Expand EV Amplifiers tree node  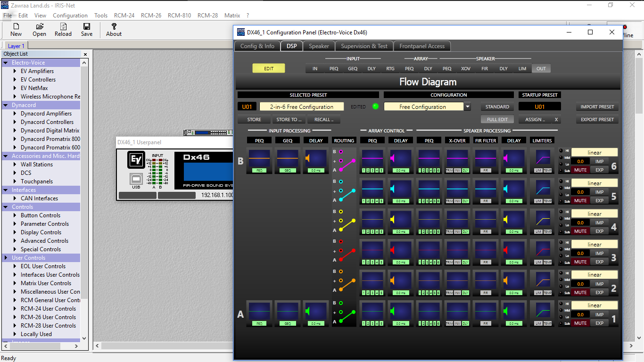(15, 71)
